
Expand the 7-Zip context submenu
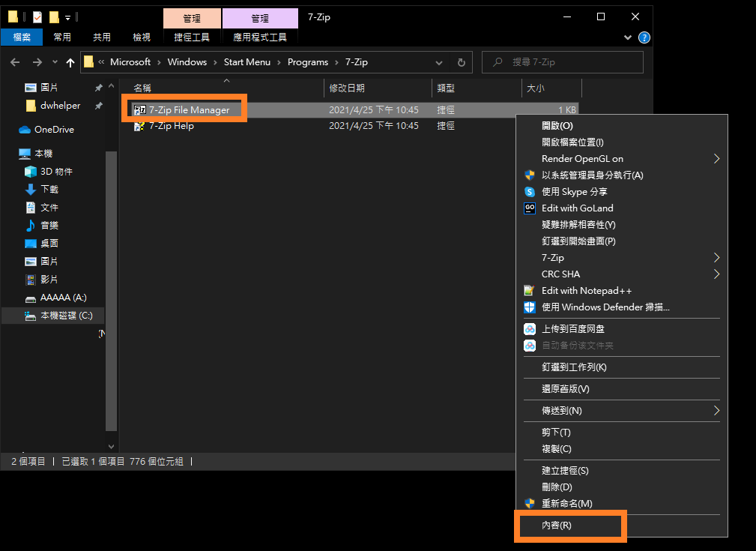(x=621, y=258)
